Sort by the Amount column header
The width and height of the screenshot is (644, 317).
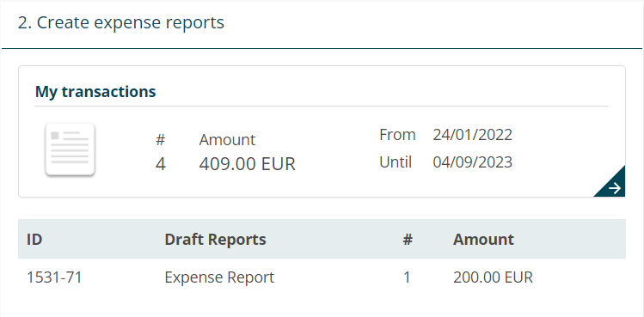point(483,239)
